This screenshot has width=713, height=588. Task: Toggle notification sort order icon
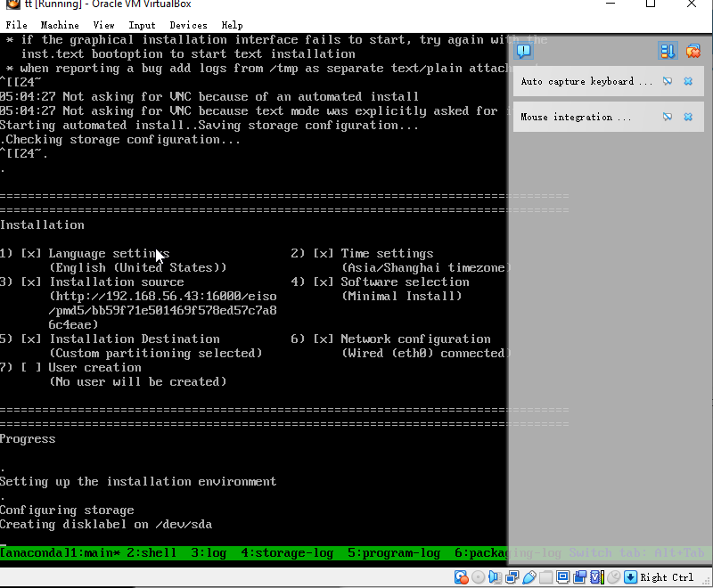click(667, 51)
